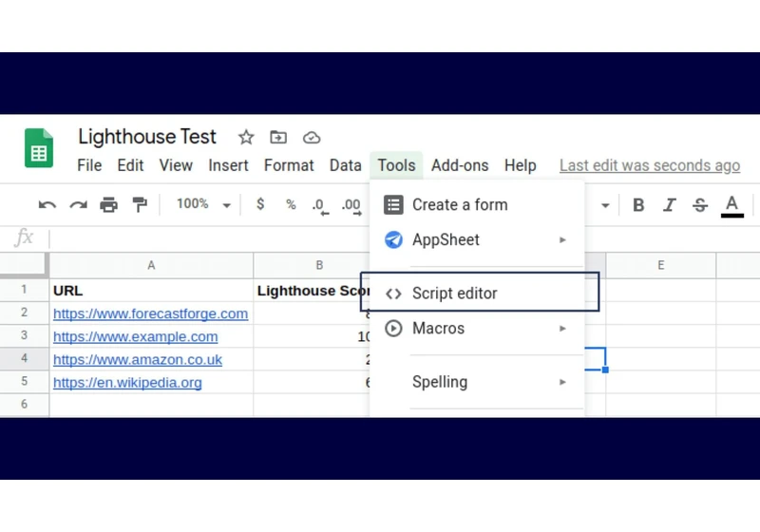Open the zoom 100% dropdown
Viewport: 760px width, 532px height.
click(x=202, y=204)
